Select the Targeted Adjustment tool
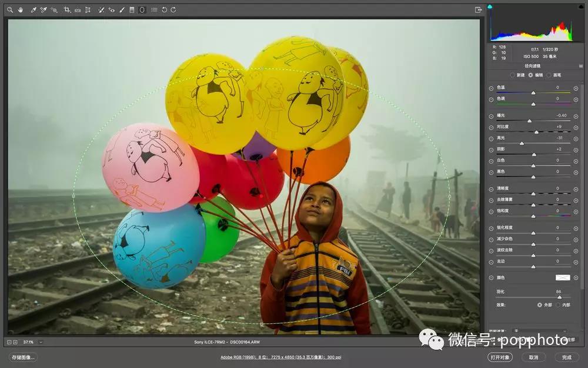This screenshot has width=588, height=368. coord(54,10)
